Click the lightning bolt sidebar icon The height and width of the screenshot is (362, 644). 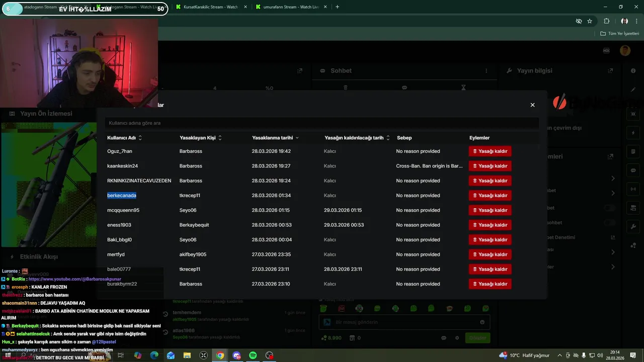633,133
